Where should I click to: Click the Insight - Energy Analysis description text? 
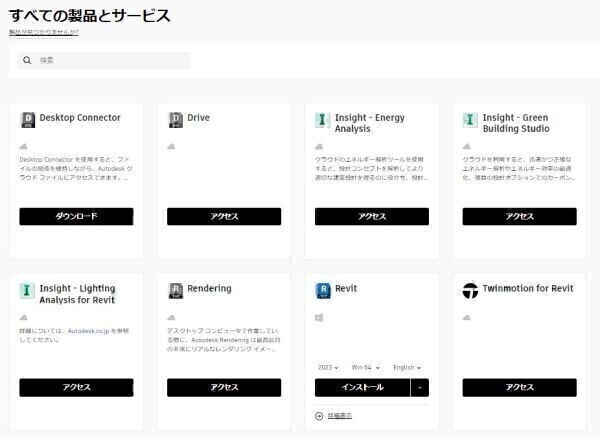click(371, 168)
